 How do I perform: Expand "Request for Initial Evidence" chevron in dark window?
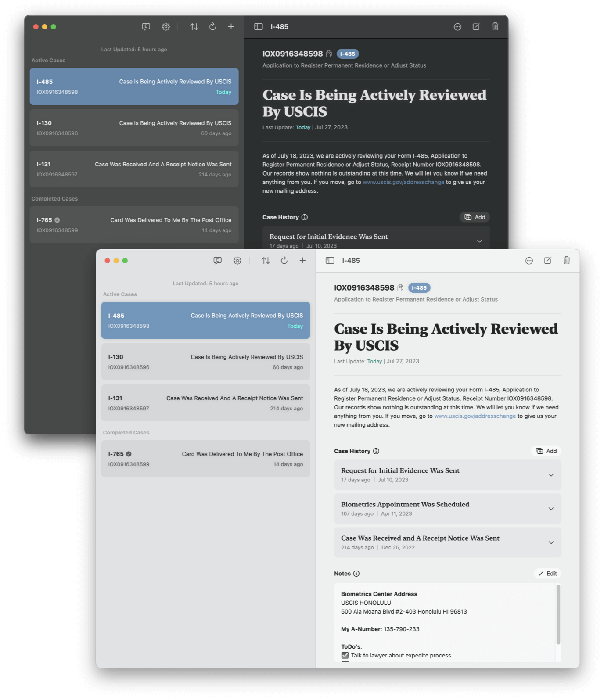coord(479,241)
